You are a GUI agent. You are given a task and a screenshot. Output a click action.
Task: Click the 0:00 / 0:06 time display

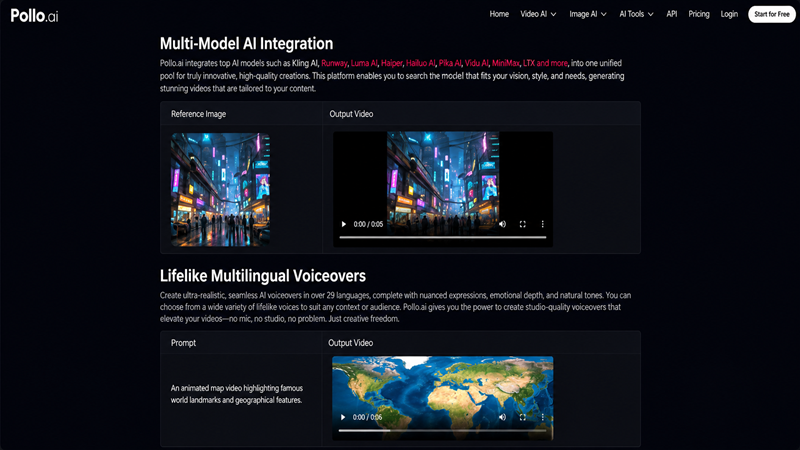click(367, 417)
